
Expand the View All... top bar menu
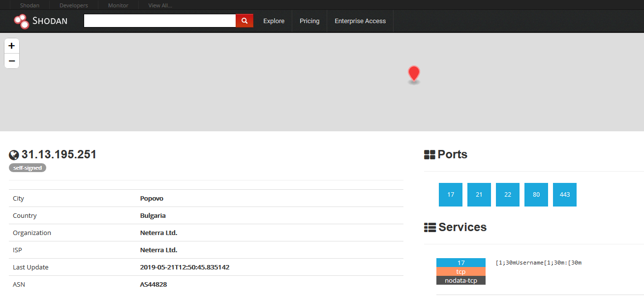click(x=160, y=5)
